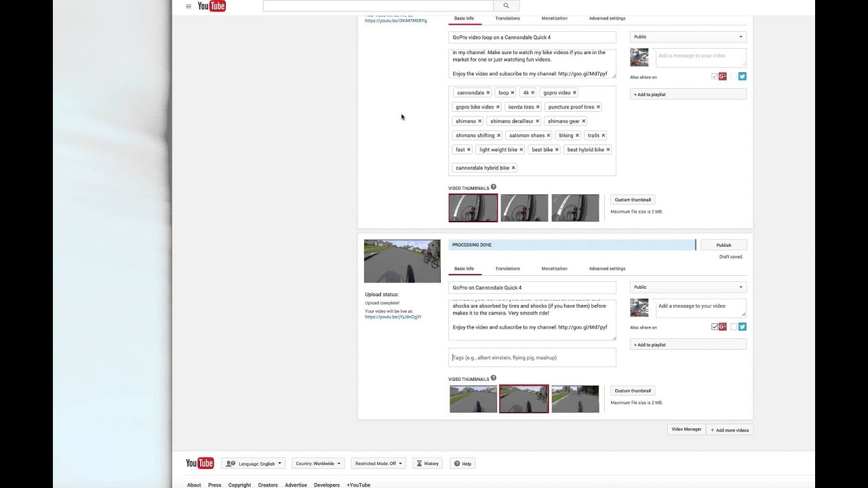Open the Public privacy dropdown for the loop video

688,37
